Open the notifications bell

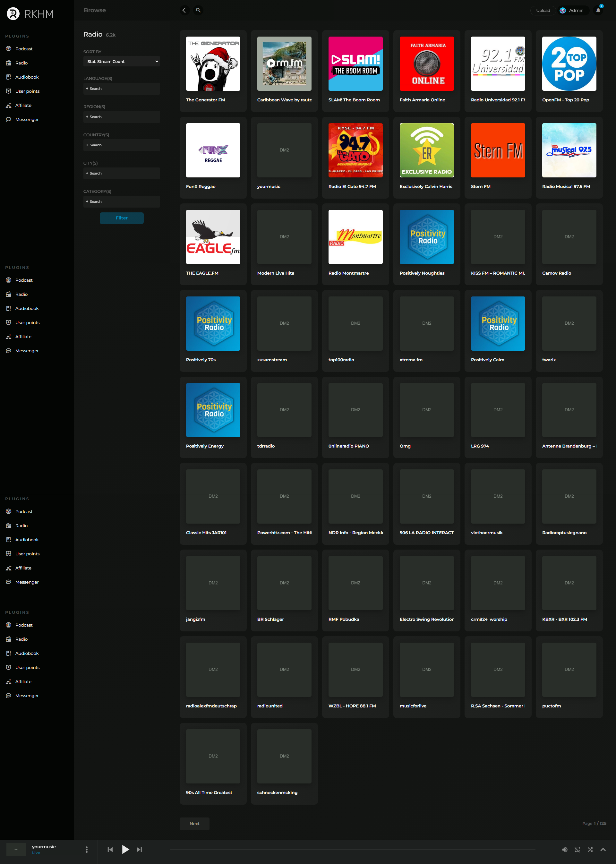598,10
